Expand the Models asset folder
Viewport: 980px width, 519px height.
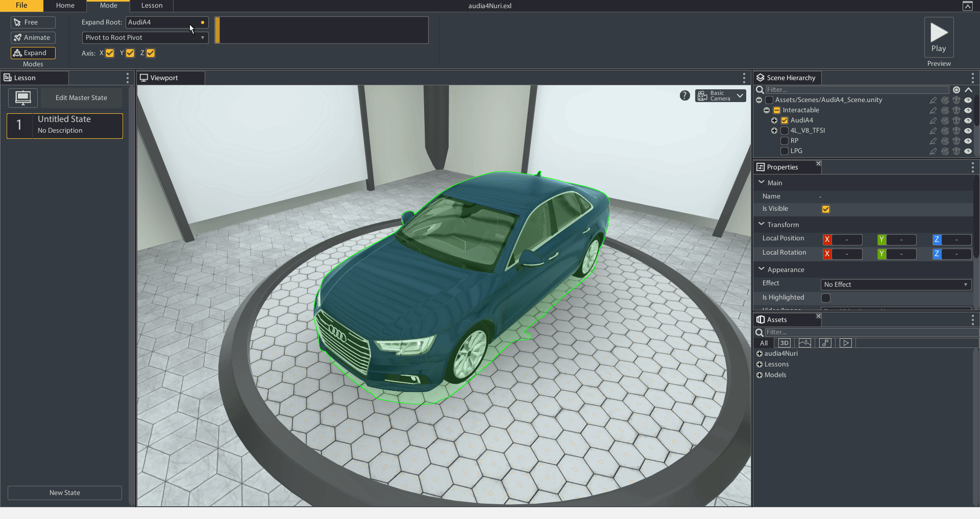[759, 375]
